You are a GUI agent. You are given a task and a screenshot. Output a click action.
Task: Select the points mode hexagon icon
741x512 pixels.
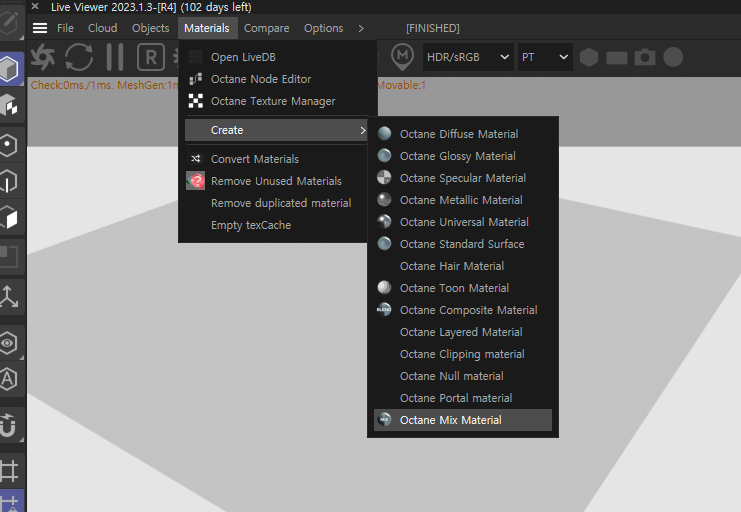9,145
